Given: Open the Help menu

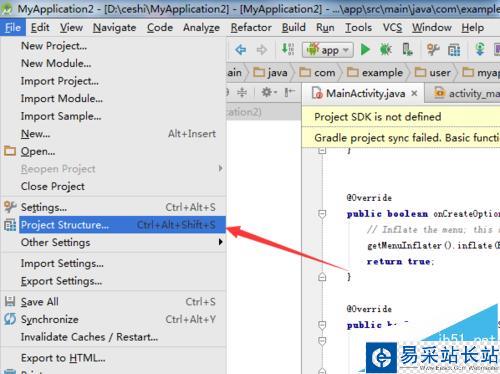Looking at the screenshot, I should click(472, 27).
